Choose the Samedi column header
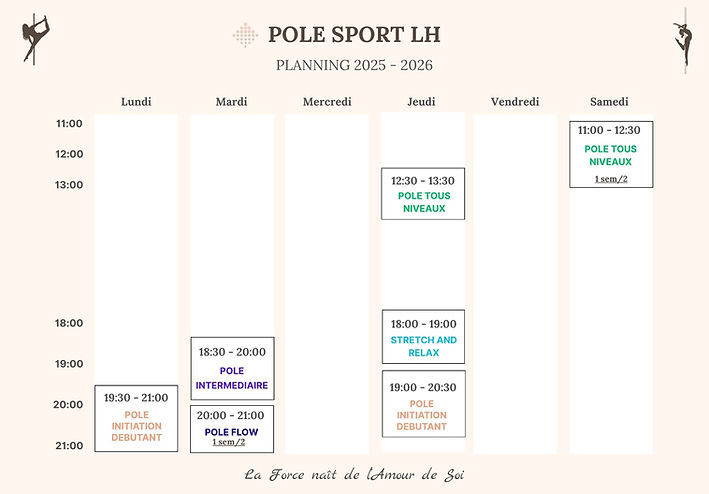The image size is (709, 494). point(610,102)
